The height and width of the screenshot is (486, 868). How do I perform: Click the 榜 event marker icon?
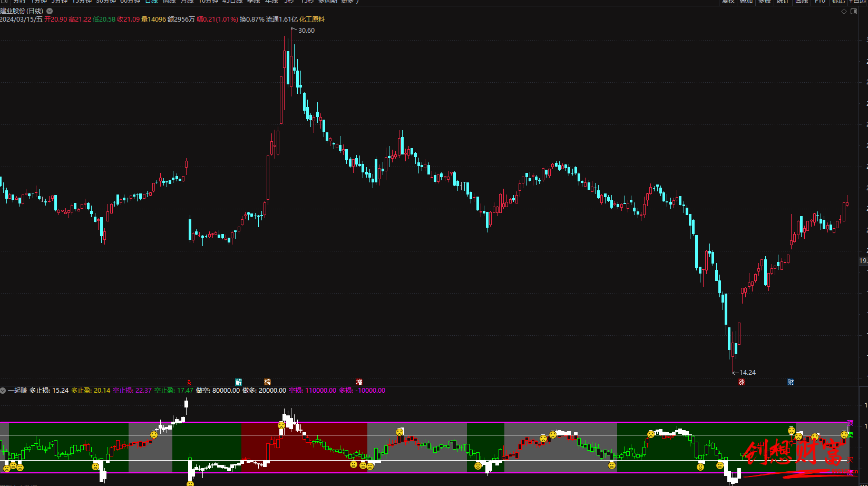[267, 382]
